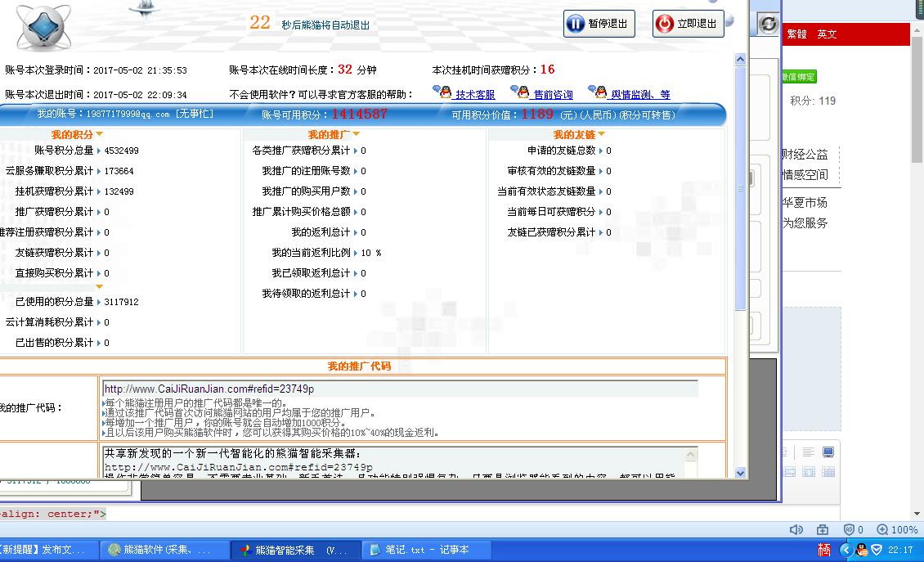The height and width of the screenshot is (562, 924).
Task: Click the 积分: 119 text in browser
Action: point(813,101)
